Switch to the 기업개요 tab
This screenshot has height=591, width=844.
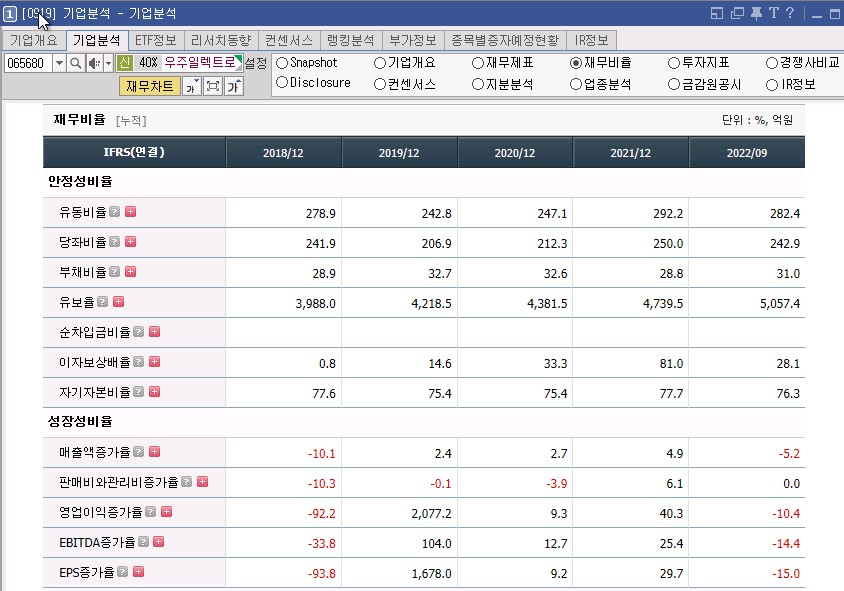34,40
